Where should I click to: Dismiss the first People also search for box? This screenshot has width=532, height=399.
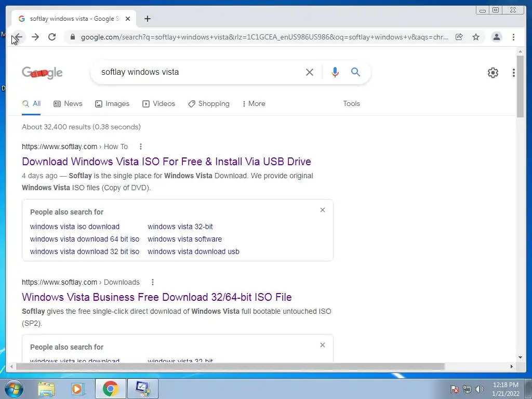click(323, 210)
